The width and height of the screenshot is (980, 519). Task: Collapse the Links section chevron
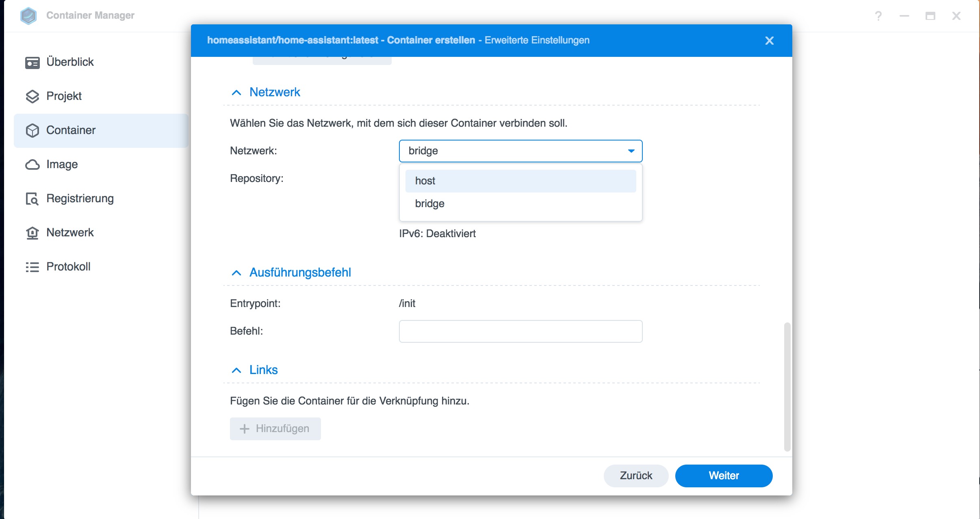[x=236, y=370]
